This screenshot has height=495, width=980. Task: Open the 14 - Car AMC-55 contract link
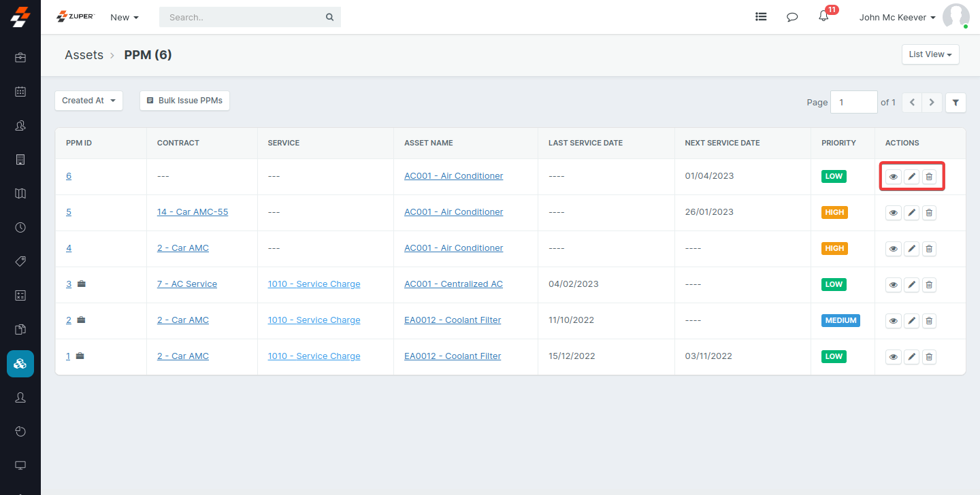[193, 212]
